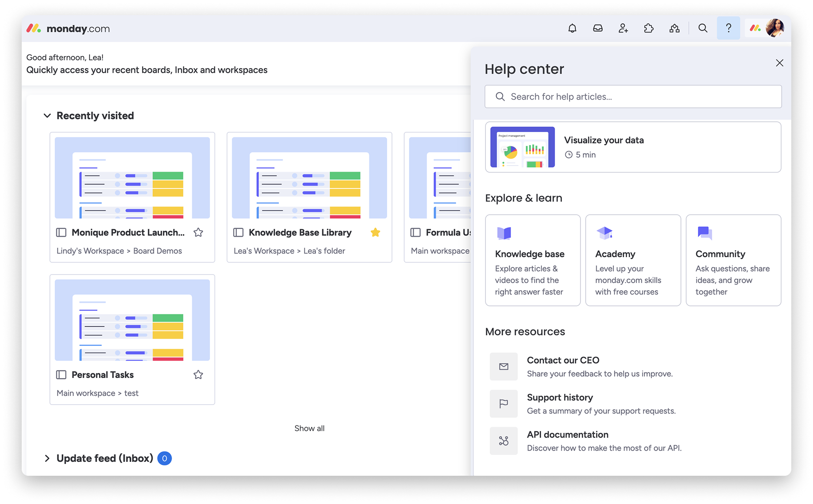The height and width of the screenshot is (504, 813).
Task: Click the Academy graduation cap icon
Action: click(x=604, y=233)
